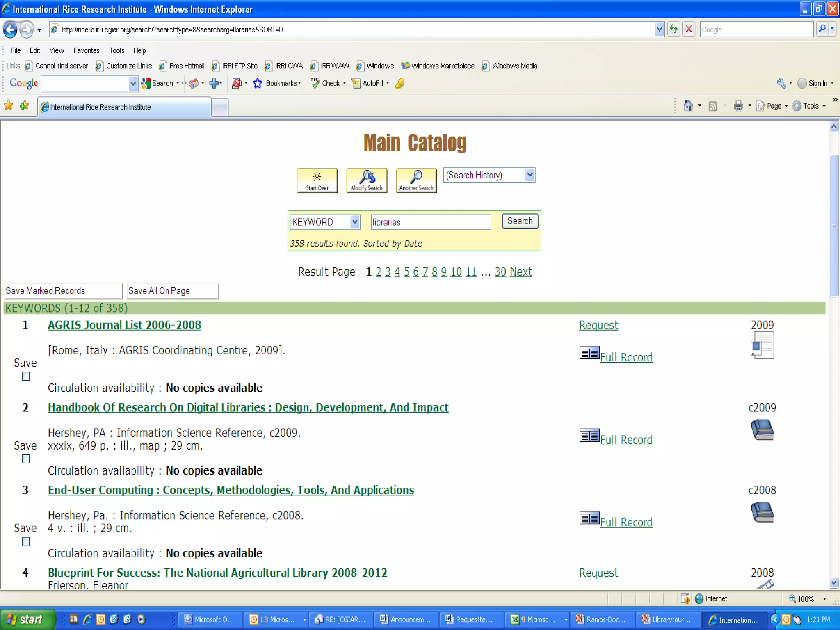Tick Save checkbox for End-User Computing

(26, 541)
